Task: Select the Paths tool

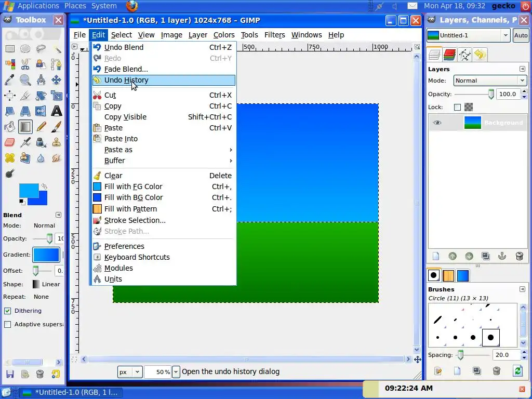Action: 56,64
